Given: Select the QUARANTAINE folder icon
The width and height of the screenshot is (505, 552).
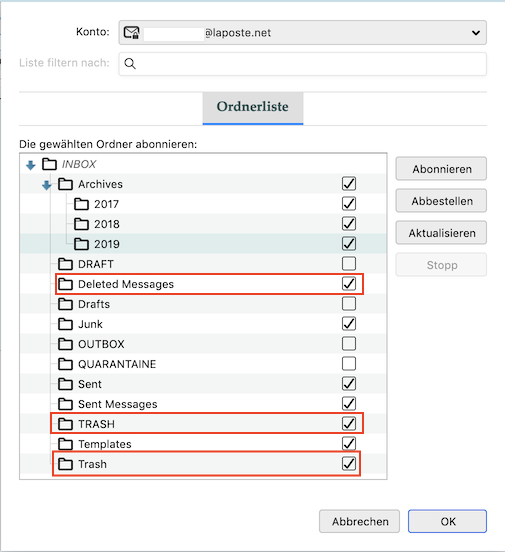Looking at the screenshot, I should tap(66, 364).
